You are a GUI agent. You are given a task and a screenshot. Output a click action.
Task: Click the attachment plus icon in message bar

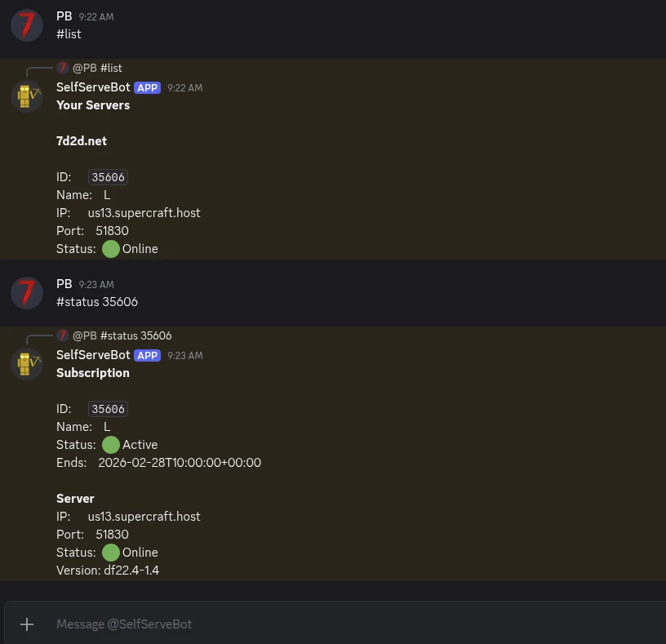pos(27,624)
